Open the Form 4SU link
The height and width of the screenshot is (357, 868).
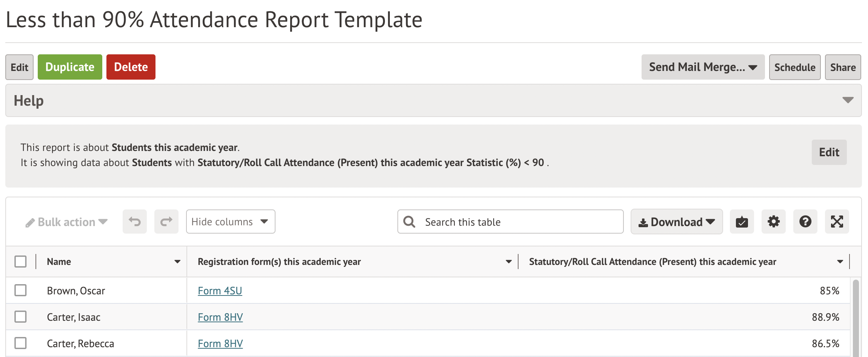pyautogui.click(x=220, y=291)
